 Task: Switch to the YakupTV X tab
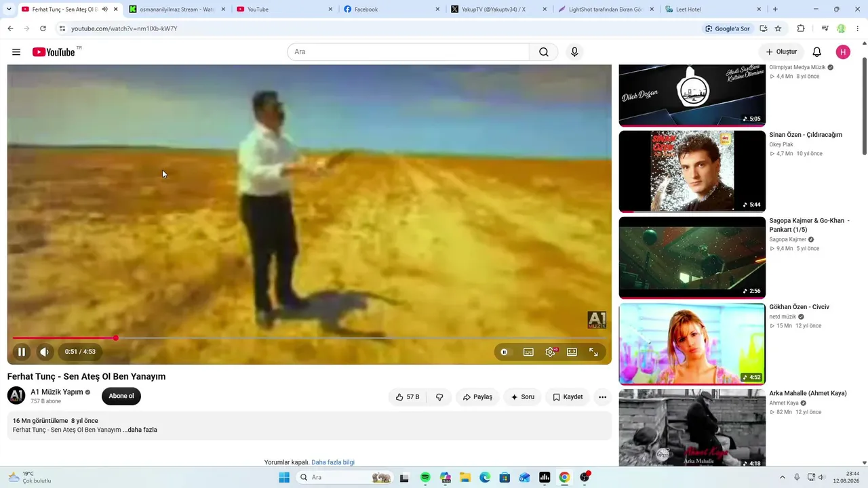[x=499, y=9]
